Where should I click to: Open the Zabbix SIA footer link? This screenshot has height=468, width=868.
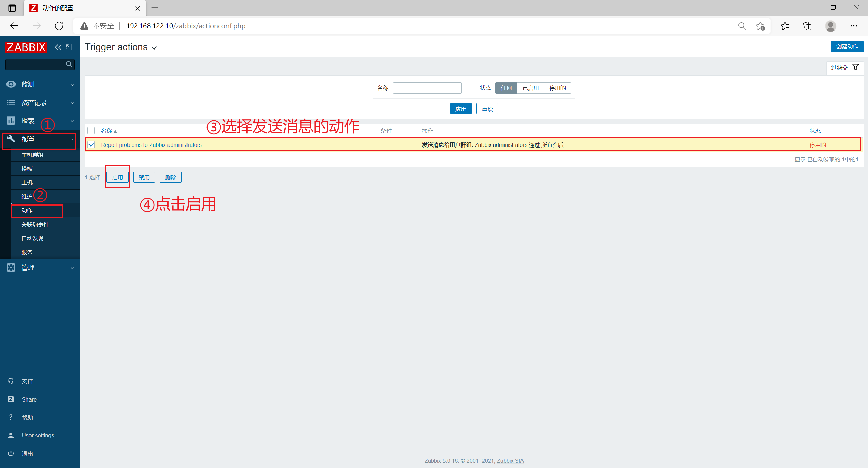point(510,461)
